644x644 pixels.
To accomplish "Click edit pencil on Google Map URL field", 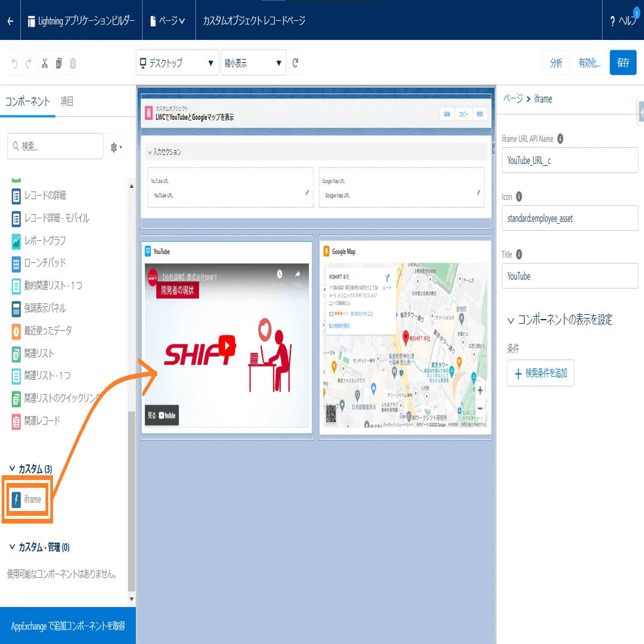I will tap(478, 192).
